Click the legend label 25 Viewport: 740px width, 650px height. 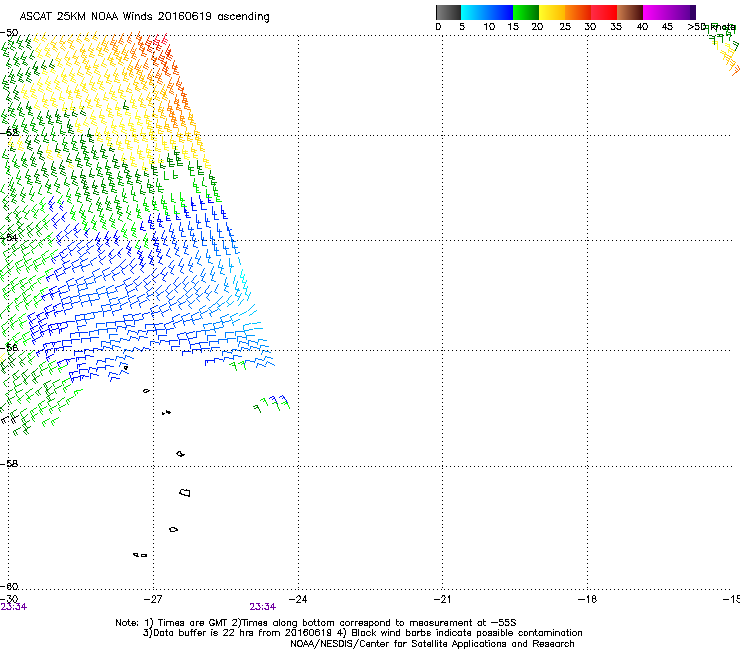[565, 26]
